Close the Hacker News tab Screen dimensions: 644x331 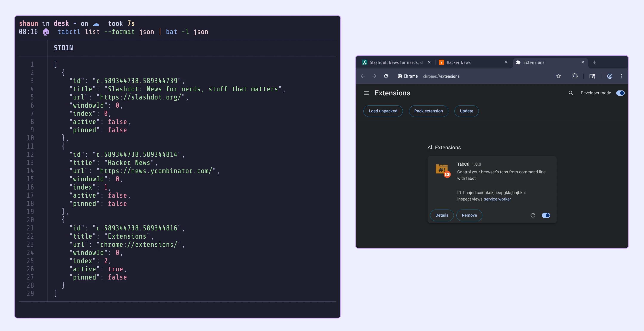coord(506,62)
